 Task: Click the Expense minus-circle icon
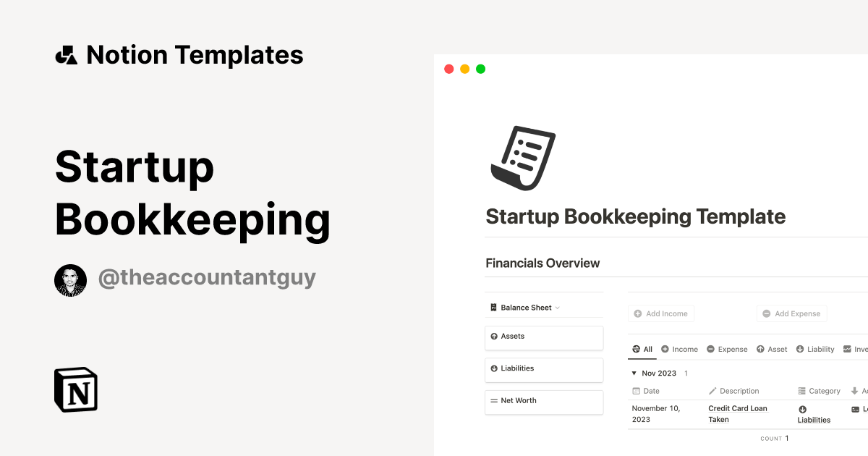pos(712,349)
